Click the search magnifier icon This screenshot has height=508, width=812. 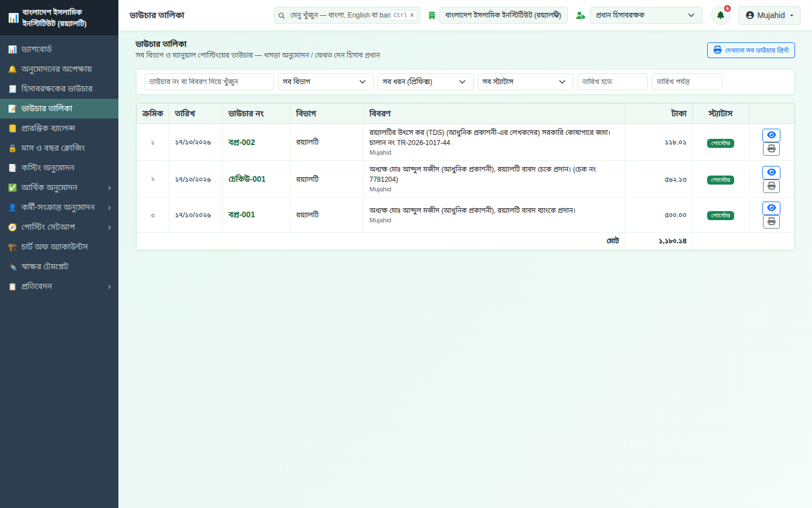(281, 16)
